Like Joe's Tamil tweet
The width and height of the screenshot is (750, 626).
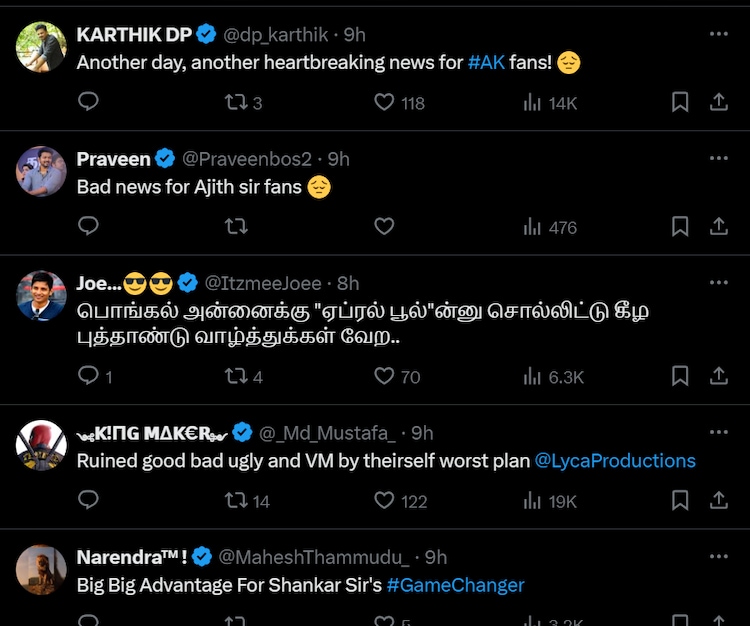coord(384,376)
